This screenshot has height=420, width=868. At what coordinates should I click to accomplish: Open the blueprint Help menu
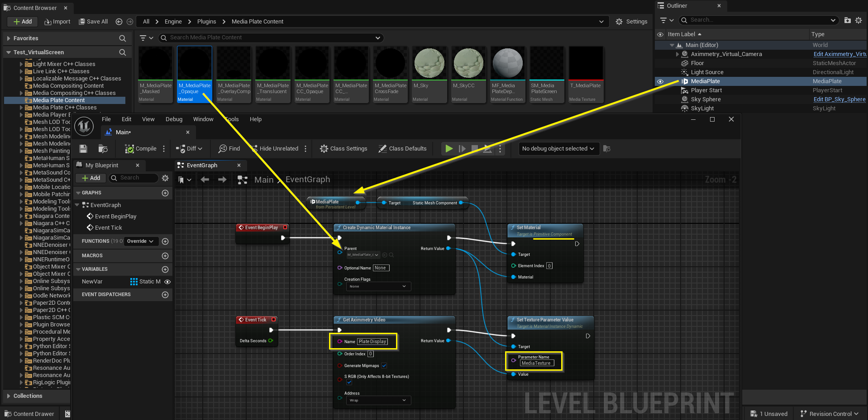coord(256,119)
